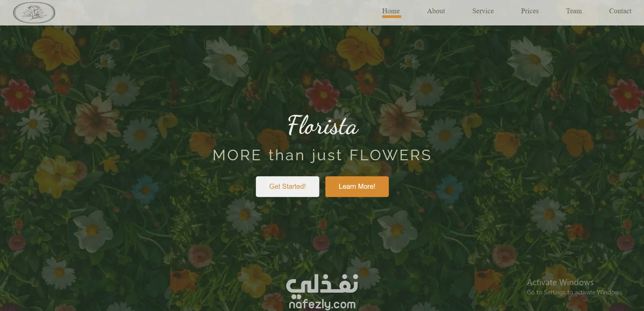Click the words "than just" in tagline
The image size is (644, 311).
pyautogui.click(x=305, y=155)
